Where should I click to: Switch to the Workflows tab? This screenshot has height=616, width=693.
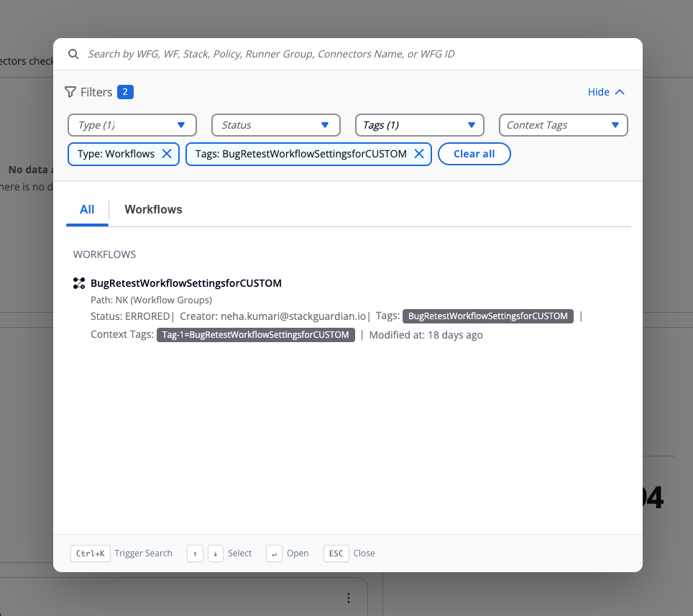(x=153, y=210)
